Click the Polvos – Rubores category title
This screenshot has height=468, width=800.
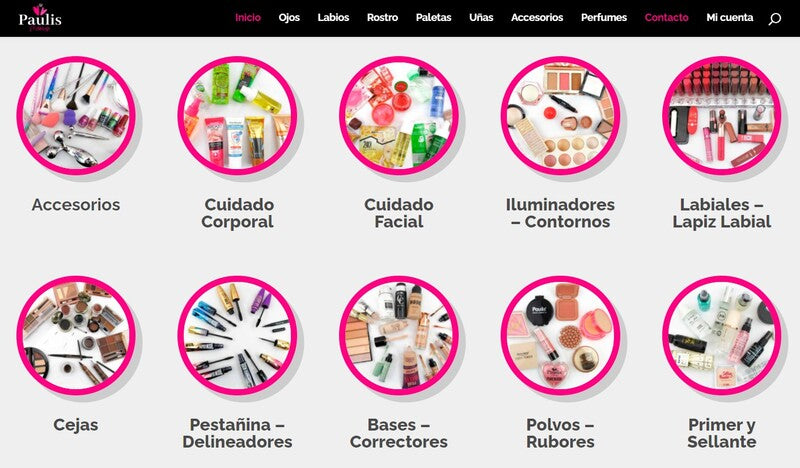[560, 433]
